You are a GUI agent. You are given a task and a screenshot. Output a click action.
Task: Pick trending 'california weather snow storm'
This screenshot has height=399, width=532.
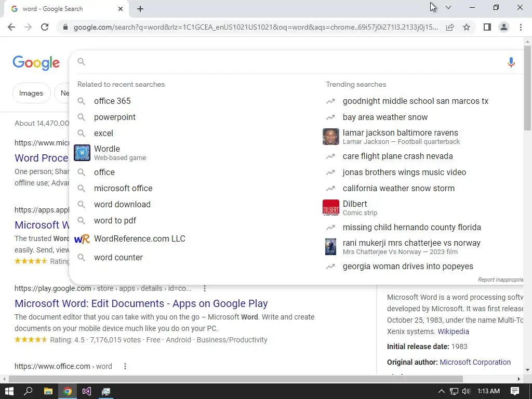(398, 188)
